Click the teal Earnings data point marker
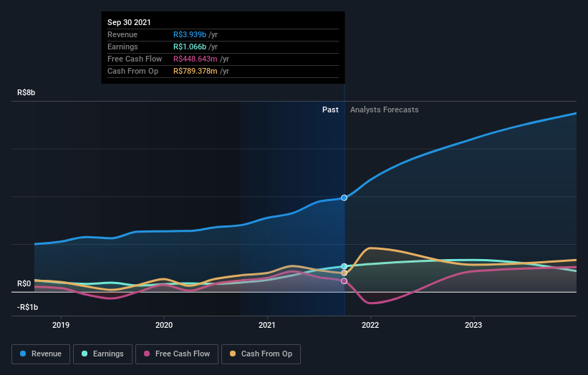The image size is (588, 375). click(x=344, y=266)
